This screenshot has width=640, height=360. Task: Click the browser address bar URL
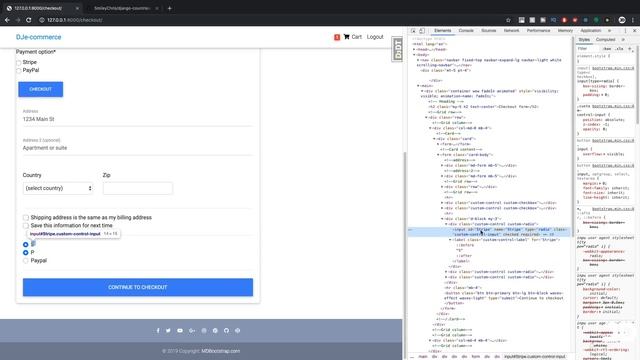click(x=75, y=20)
